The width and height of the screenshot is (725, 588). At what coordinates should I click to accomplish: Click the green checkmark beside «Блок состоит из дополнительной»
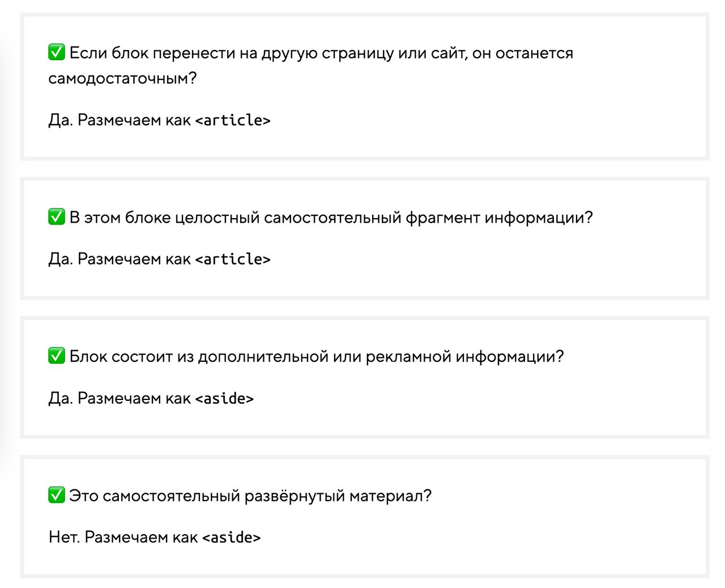(x=57, y=356)
